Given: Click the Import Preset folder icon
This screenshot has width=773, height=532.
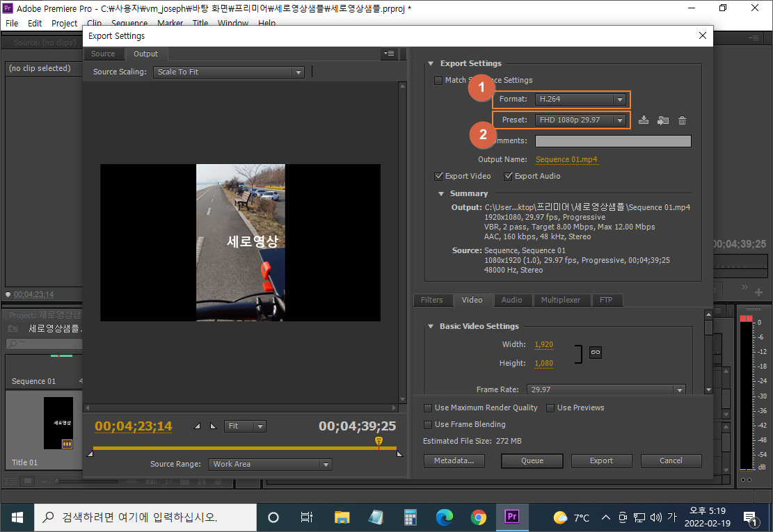Looking at the screenshot, I should (x=663, y=120).
